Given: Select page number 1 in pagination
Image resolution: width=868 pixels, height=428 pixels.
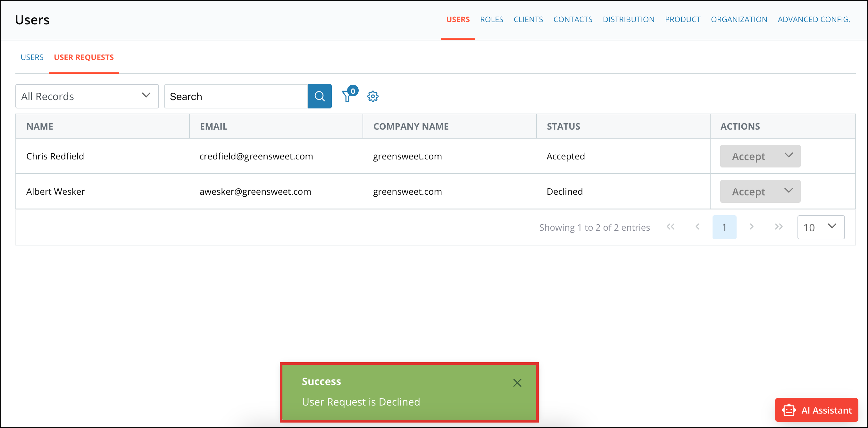Looking at the screenshot, I should (724, 227).
